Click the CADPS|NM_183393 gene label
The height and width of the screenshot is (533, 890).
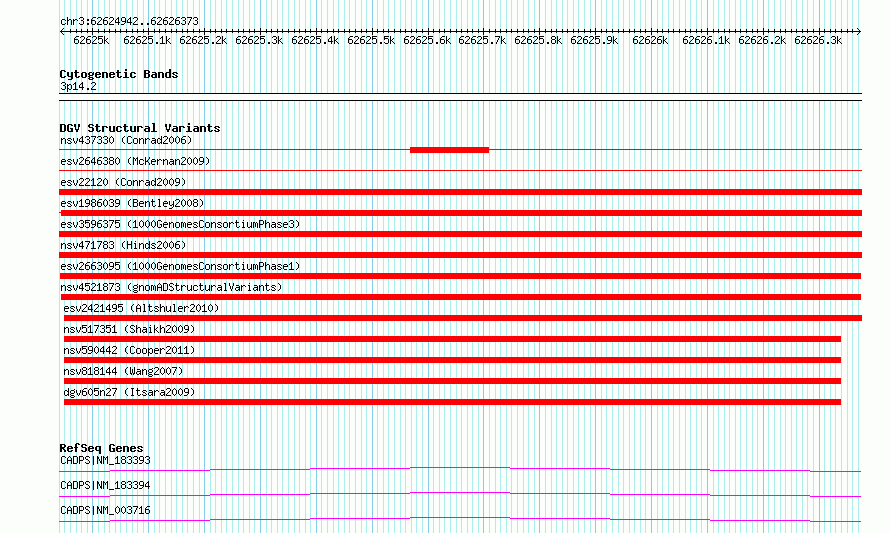pos(105,460)
